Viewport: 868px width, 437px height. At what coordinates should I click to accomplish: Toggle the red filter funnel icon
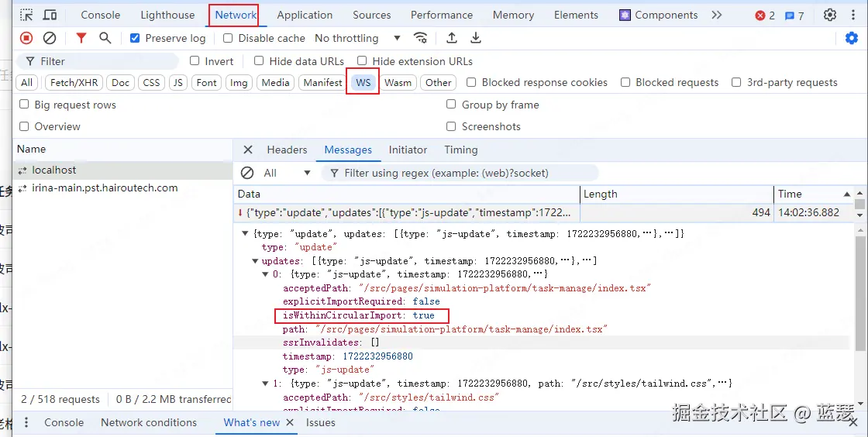tap(81, 38)
